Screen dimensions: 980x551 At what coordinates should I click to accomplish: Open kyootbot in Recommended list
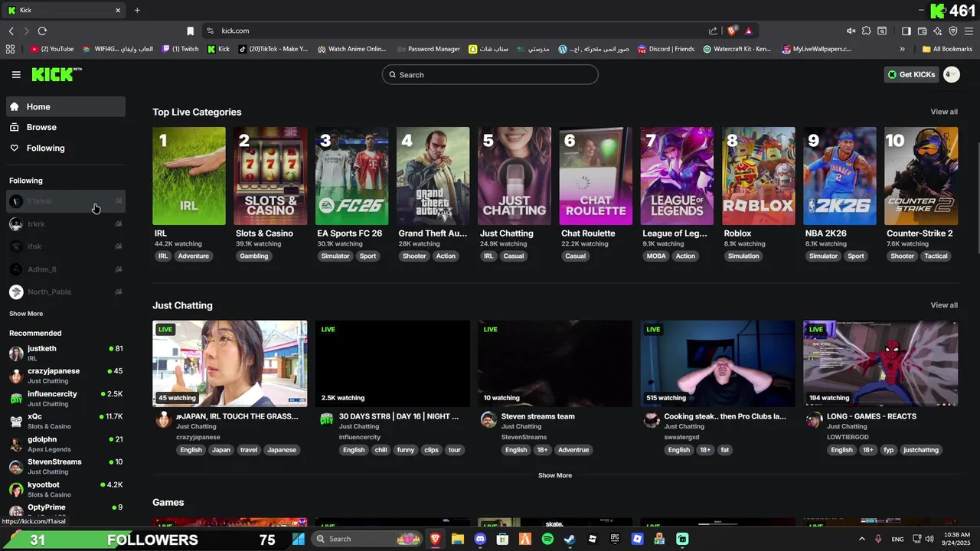coord(66,489)
